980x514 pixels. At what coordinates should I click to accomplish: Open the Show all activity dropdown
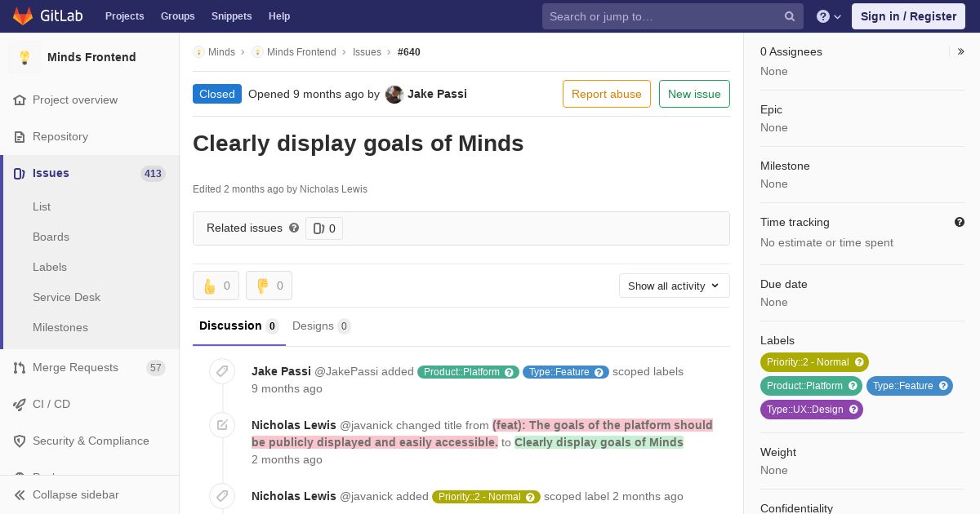674,286
